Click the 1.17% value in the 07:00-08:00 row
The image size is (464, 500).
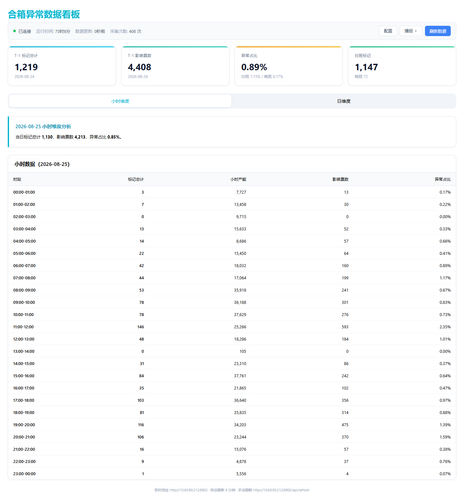(445, 278)
